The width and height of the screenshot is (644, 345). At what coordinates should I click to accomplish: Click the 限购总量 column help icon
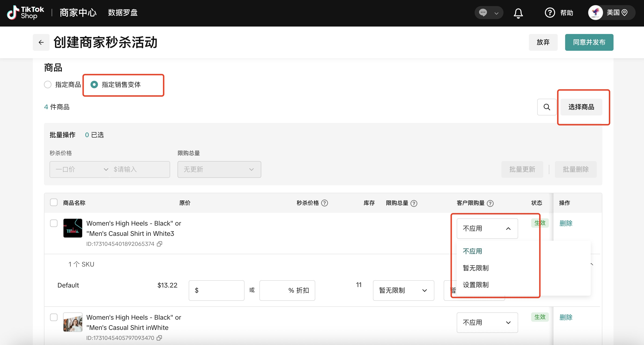tap(414, 203)
